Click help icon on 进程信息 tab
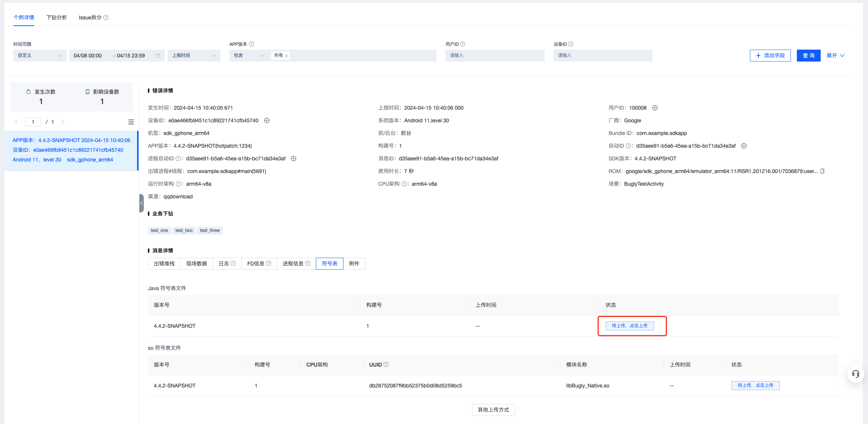This screenshot has height=424, width=868. click(x=308, y=263)
